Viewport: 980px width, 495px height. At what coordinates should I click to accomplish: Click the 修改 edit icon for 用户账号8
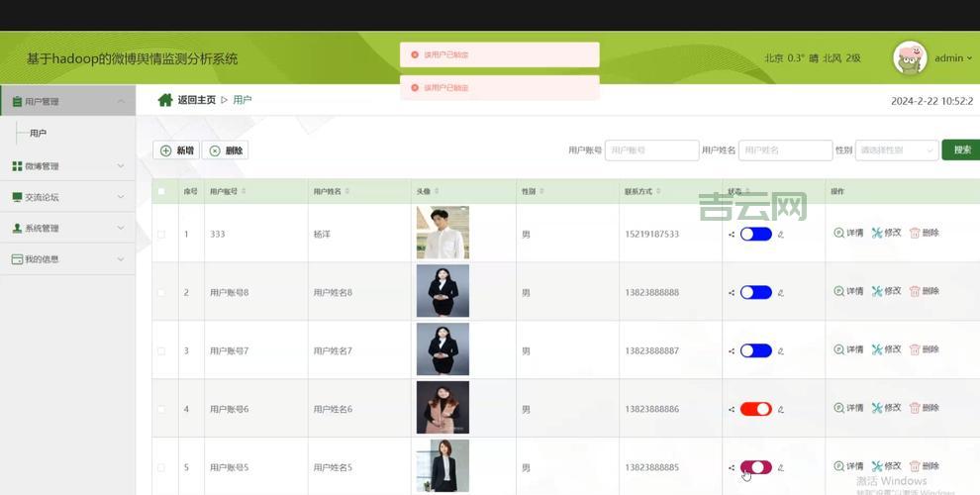(877, 291)
